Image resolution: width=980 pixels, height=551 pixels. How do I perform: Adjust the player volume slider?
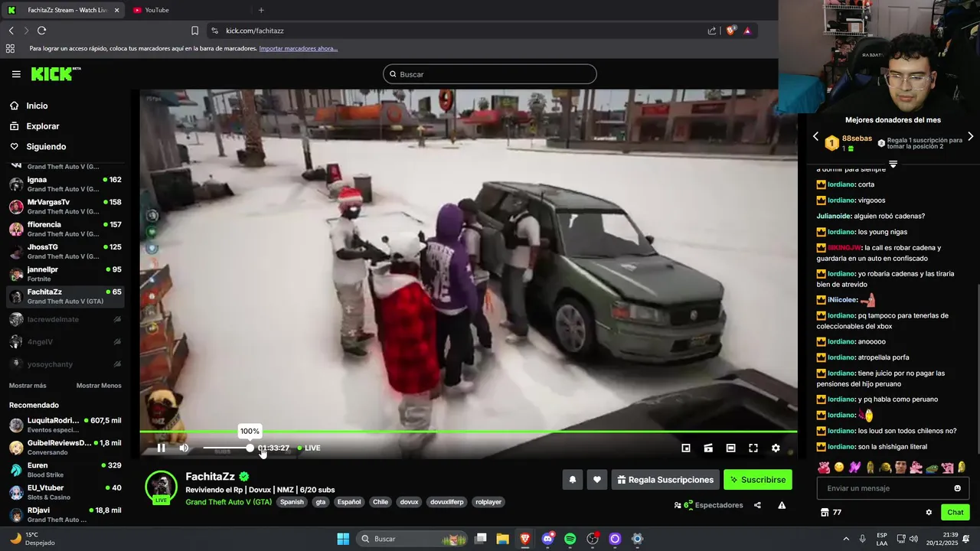[227, 448]
